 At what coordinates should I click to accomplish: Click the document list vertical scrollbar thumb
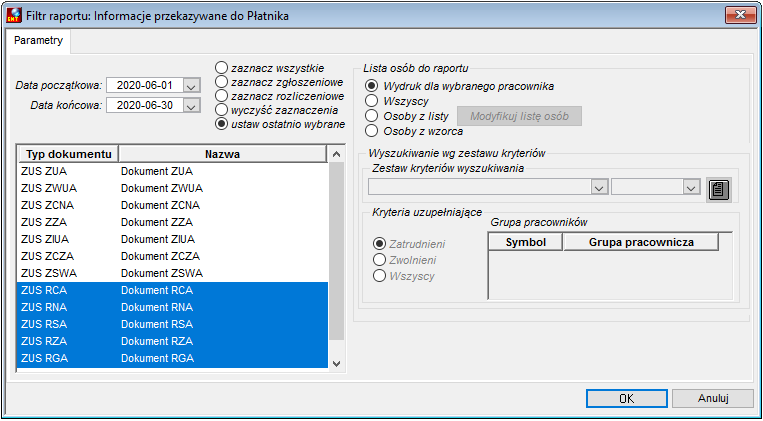pyautogui.click(x=336, y=251)
